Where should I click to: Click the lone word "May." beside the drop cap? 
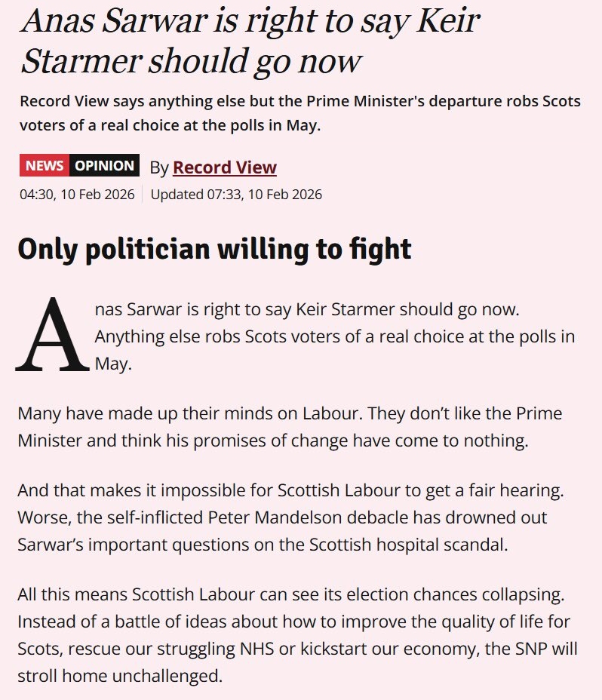113,364
